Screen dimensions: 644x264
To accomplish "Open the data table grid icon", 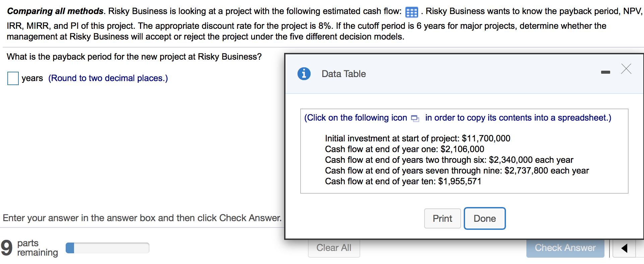I will tap(411, 12).
